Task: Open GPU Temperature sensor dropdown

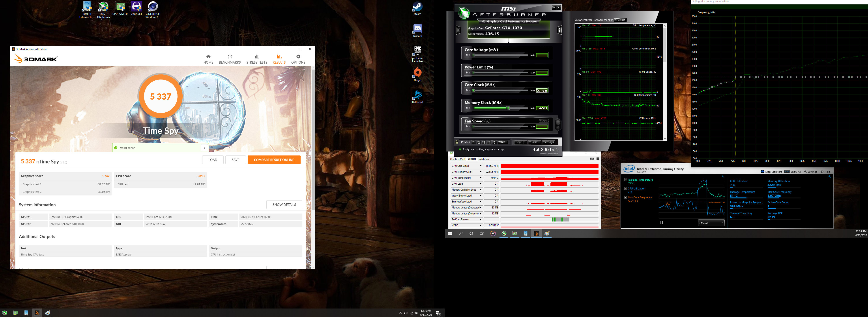Action: click(x=481, y=178)
